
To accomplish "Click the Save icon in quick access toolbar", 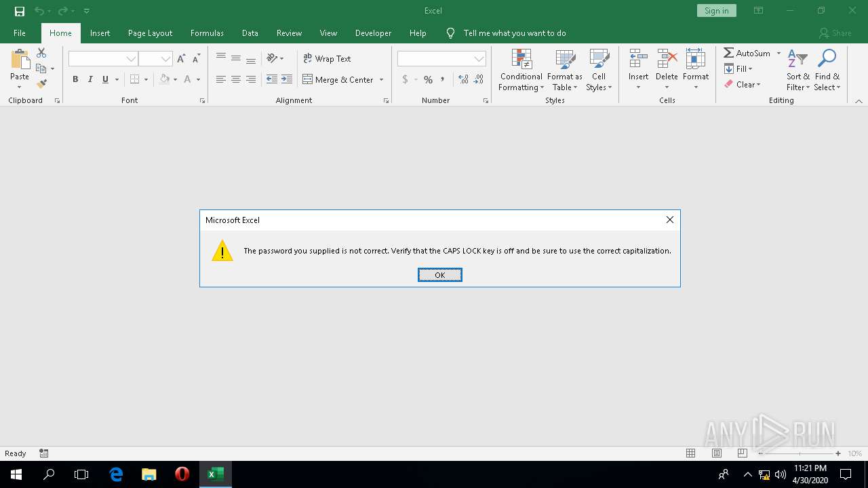I will 20,11.
